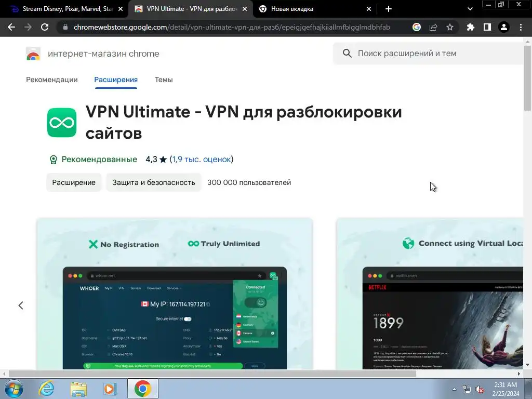Click the network tray icon
The width and height of the screenshot is (532, 399).
click(467, 389)
